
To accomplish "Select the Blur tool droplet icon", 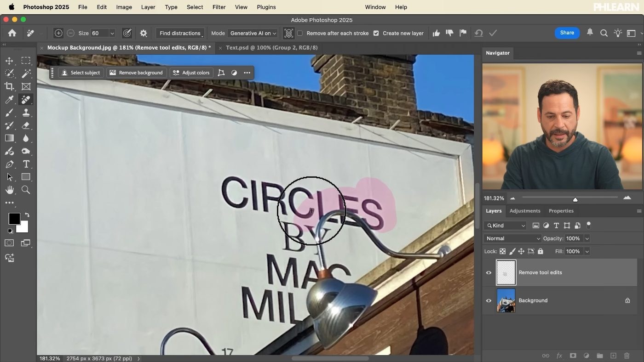I will tap(26, 138).
